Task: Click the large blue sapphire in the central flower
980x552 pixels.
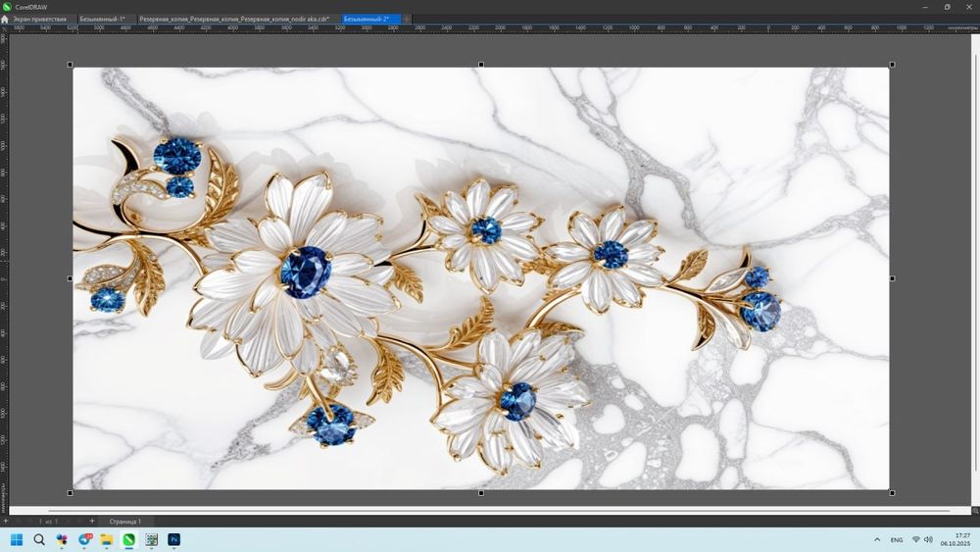Action: 306,272
